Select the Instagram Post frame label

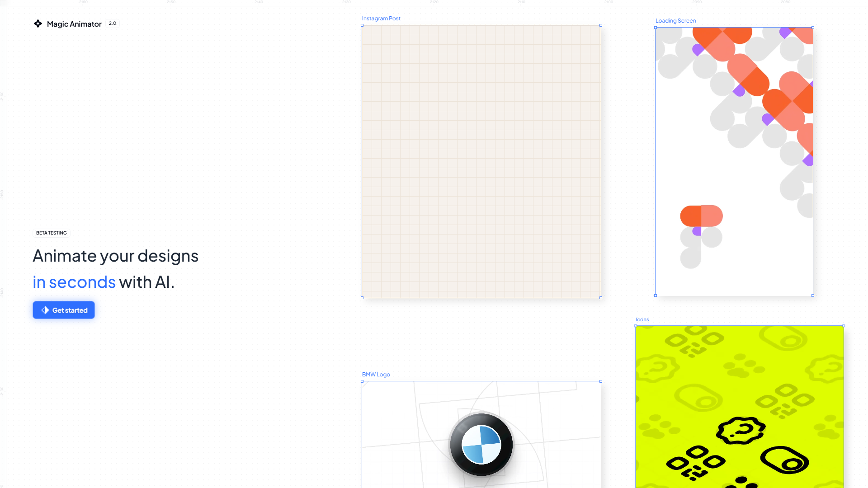tap(381, 19)
